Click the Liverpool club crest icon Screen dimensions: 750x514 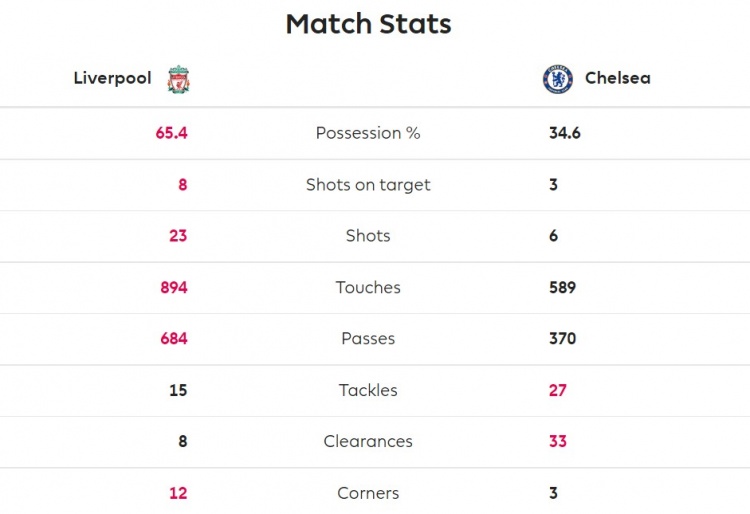pyautogui.click(x=178, y=79)
